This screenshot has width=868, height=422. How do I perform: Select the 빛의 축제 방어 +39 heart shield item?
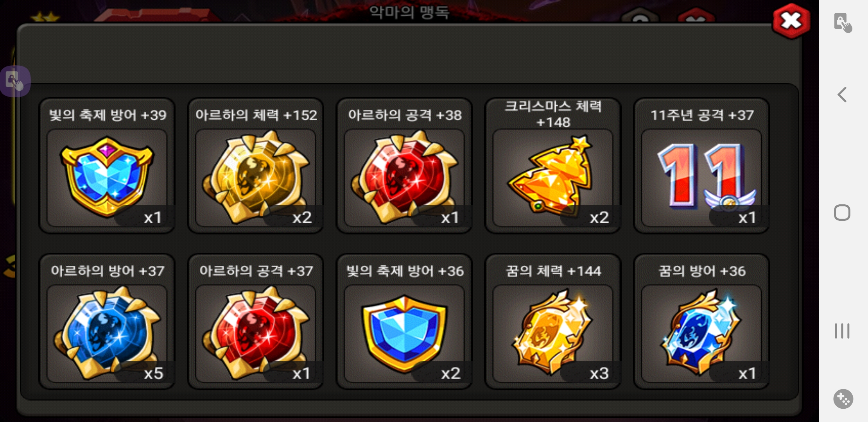(x=107, y=178)
